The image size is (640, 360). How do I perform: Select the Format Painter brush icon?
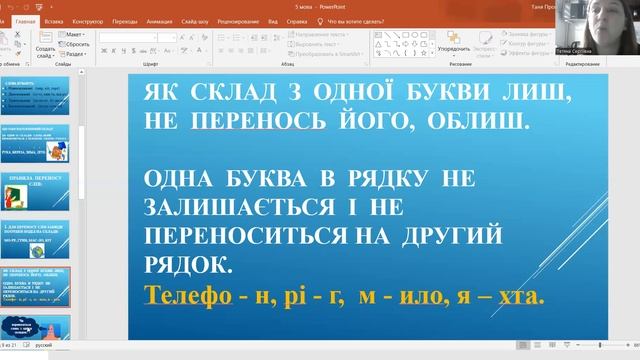pos(18,53)
